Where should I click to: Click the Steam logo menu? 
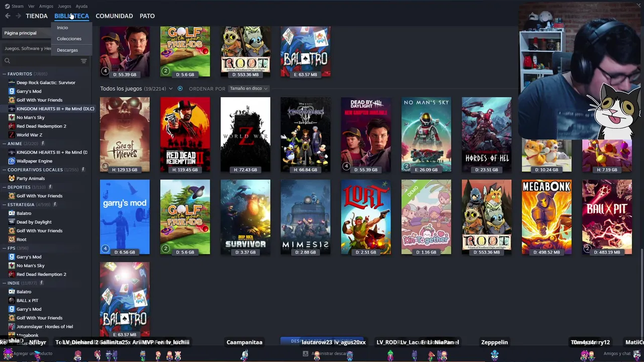7,6
